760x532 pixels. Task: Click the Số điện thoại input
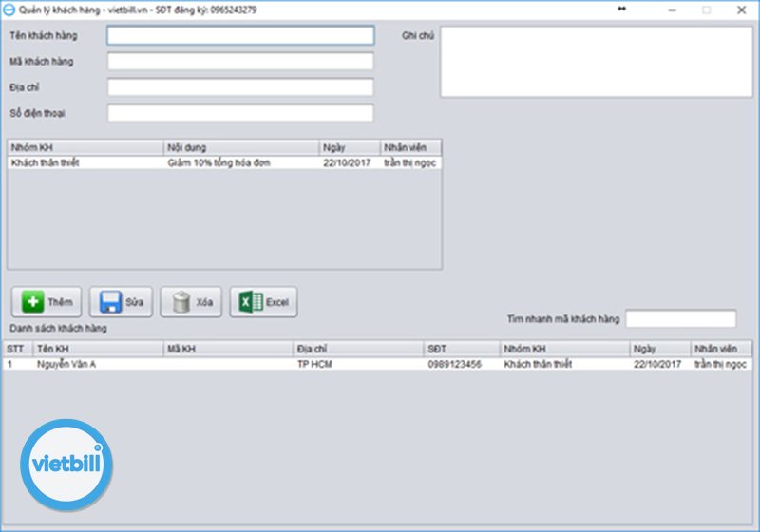pos(240,113)
